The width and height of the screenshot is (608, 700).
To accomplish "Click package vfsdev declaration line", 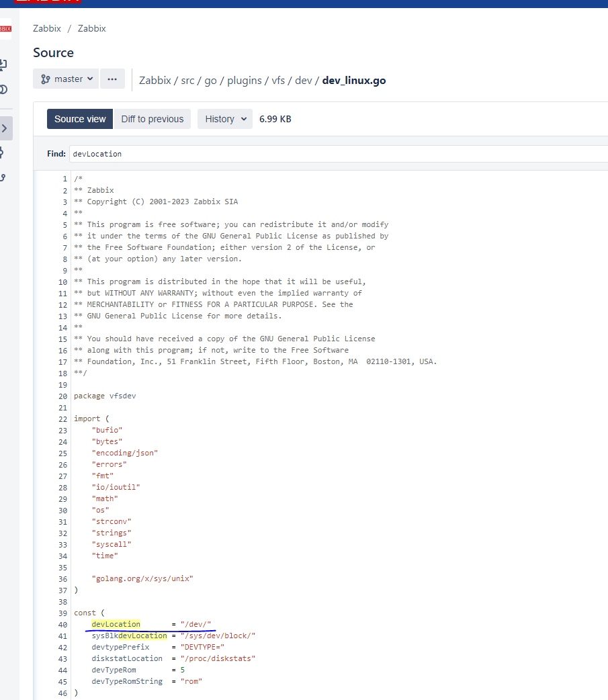I will [x=105, y=396].
